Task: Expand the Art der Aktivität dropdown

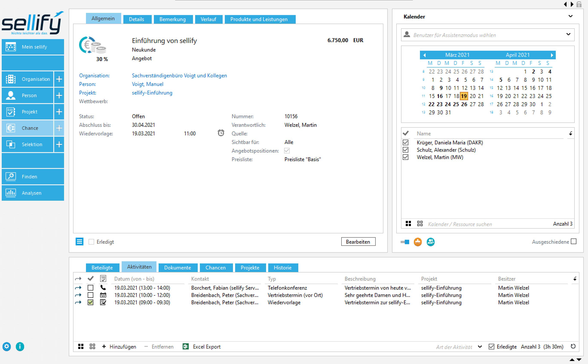Action: (480, 347)
